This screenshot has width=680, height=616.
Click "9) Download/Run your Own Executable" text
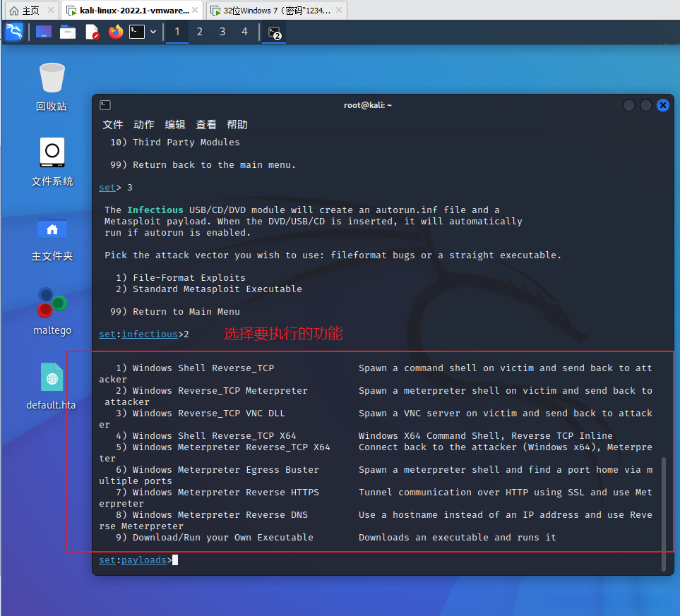[215, 538]
